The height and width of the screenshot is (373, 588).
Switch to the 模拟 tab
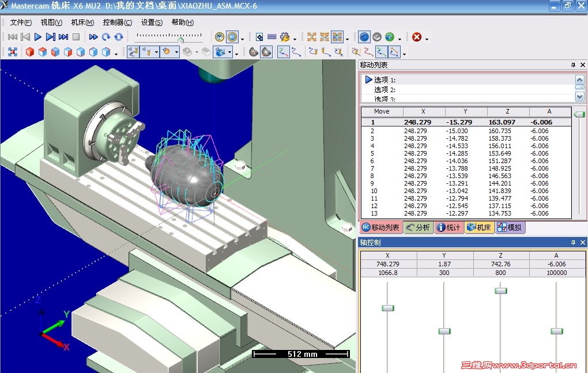coord(510,227)
